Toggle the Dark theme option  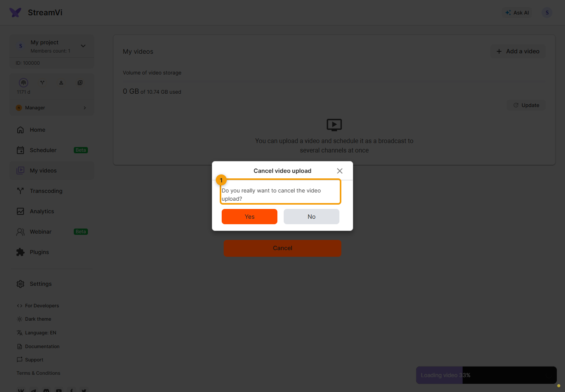[x=34, y=319]
